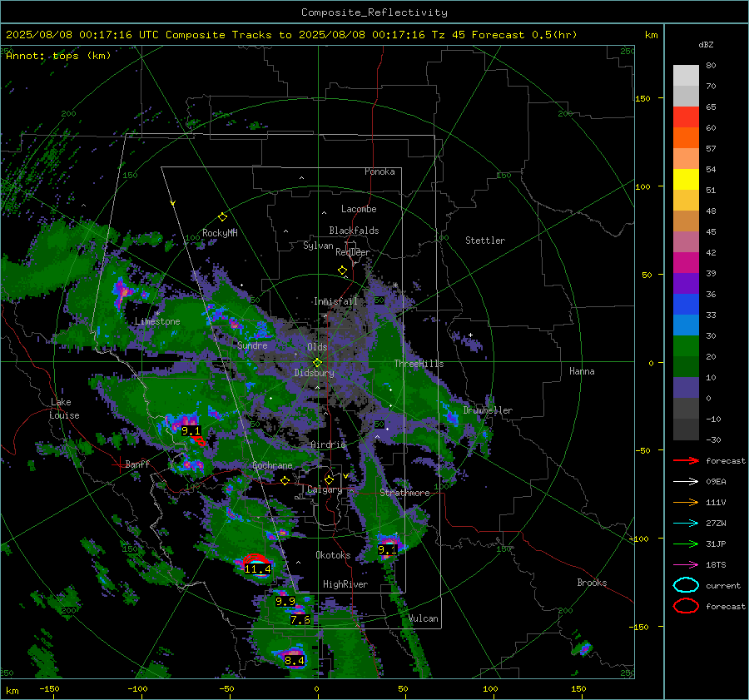Click the 11.4 km storm top label
Screen dimensions: 749x700
(x=257, y=569)
